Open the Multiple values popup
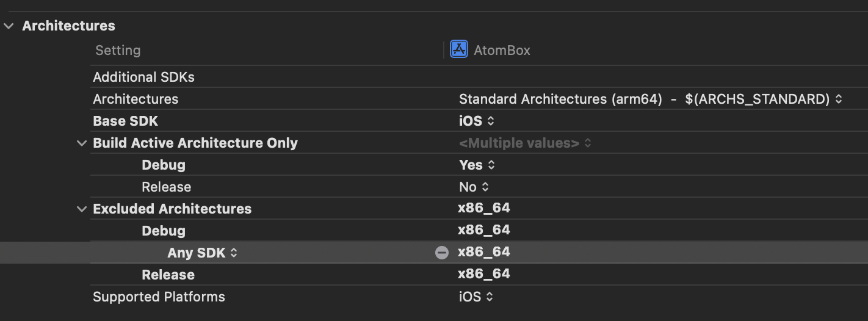Image resolution: width=868 pixels, height=321 pixels. [525, 143]
